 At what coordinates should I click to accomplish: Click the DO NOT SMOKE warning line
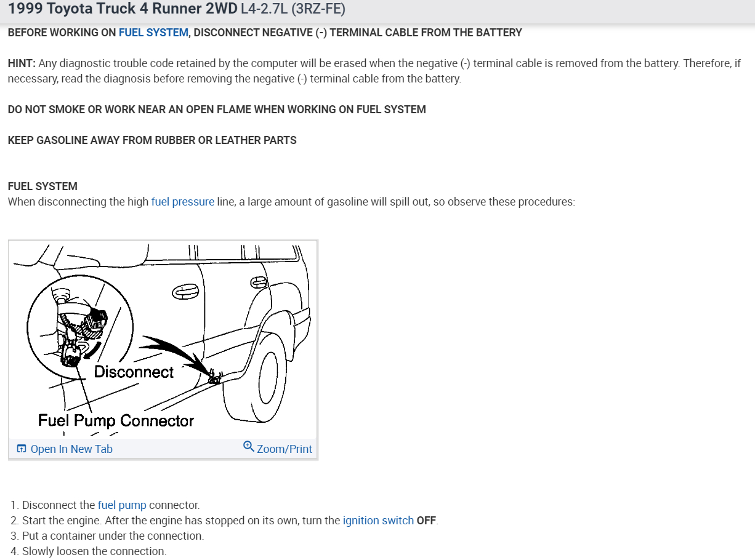(x=217, y=110)
